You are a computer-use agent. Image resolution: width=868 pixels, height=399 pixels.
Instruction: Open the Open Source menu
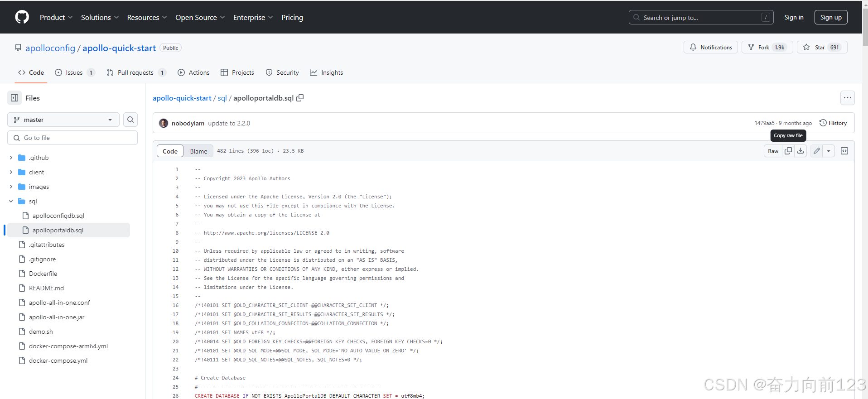pyautogui.click(x=200, y=17)
